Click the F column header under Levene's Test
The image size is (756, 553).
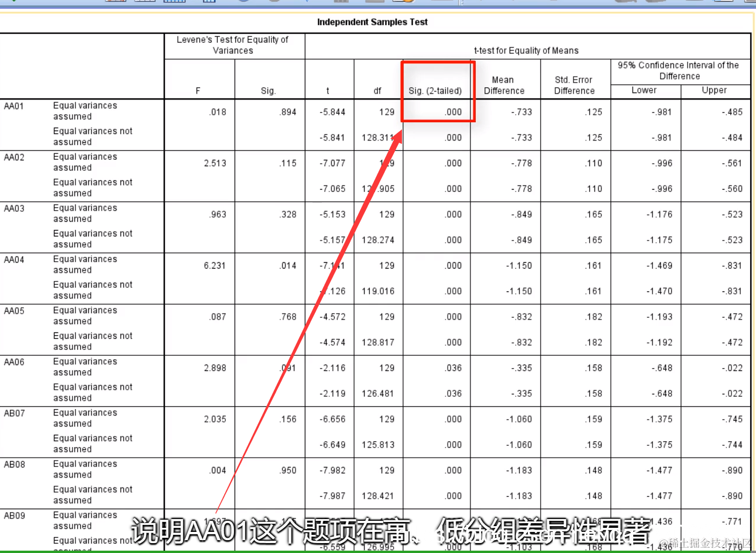pos(198,91)
